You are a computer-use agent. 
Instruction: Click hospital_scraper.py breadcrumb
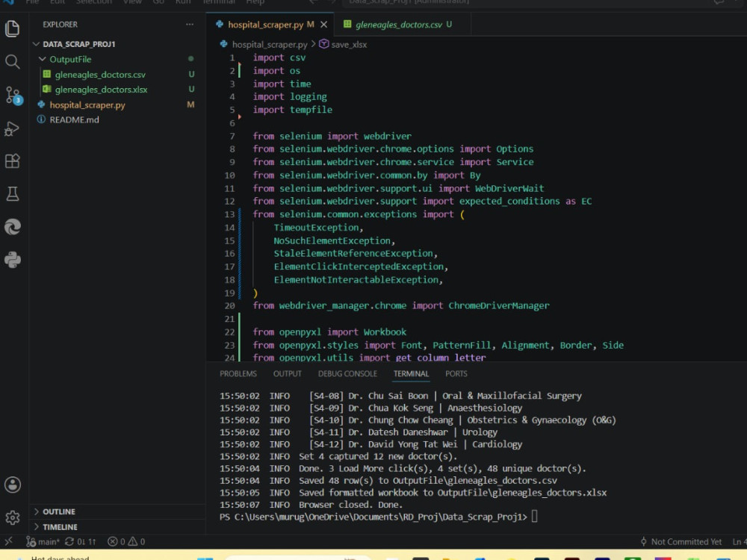click(x=270, y=44)
